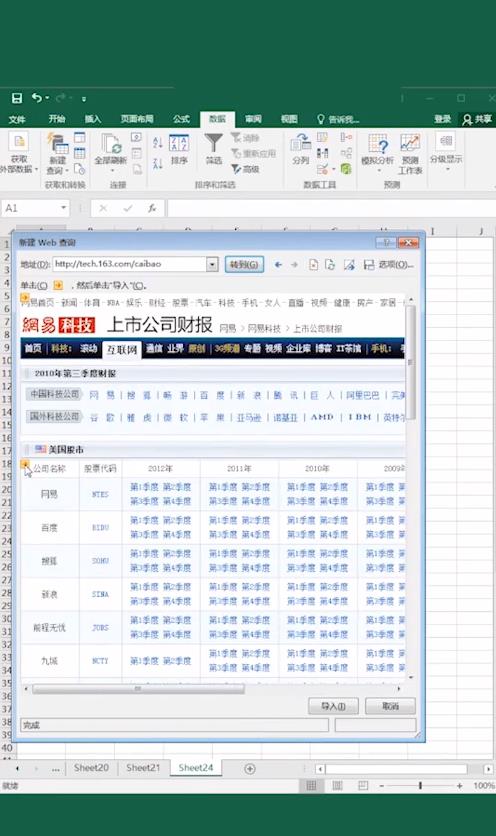496x836 pixels.
Task: Go back in Web query browser
Action: (x=278, y=264)
